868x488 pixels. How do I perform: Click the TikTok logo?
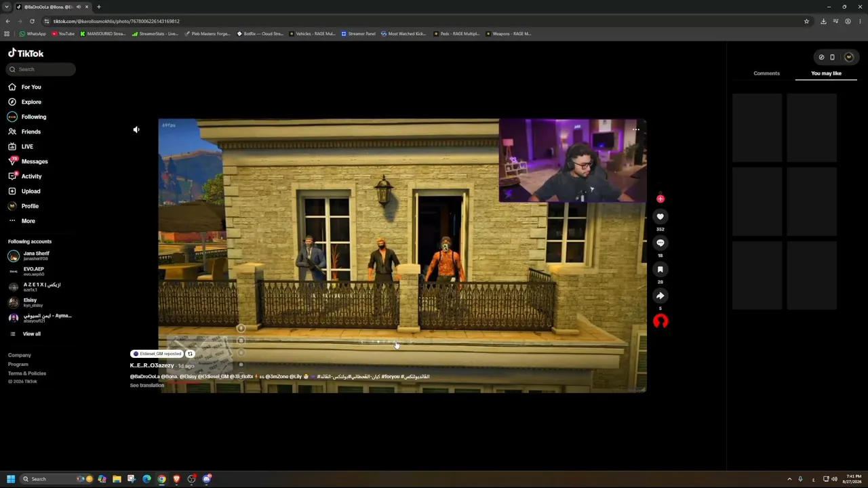(x=26, y=53)
